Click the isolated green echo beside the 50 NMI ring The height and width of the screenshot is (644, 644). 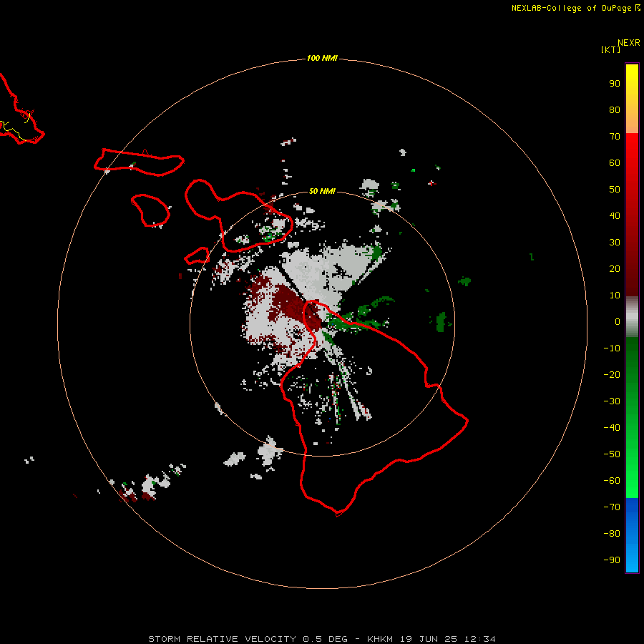[441, 322]
